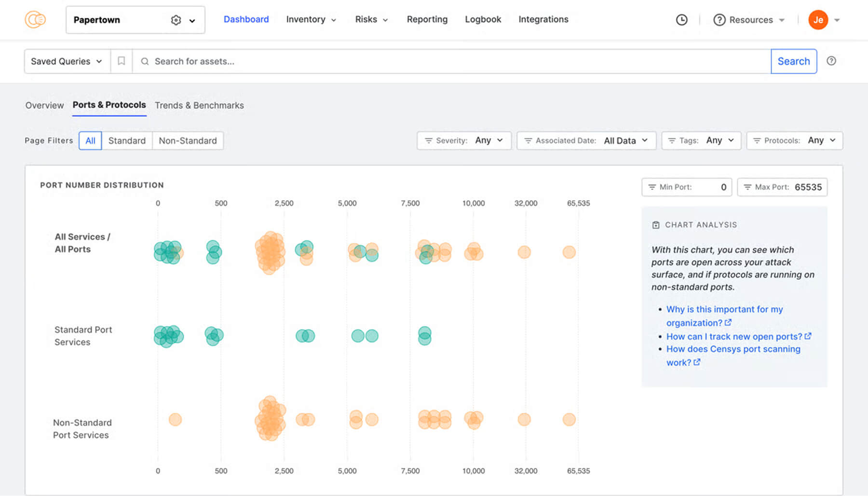Click the Resources question mark icon
Viewport: 868px width, 496px height.
tap(719, 20)
